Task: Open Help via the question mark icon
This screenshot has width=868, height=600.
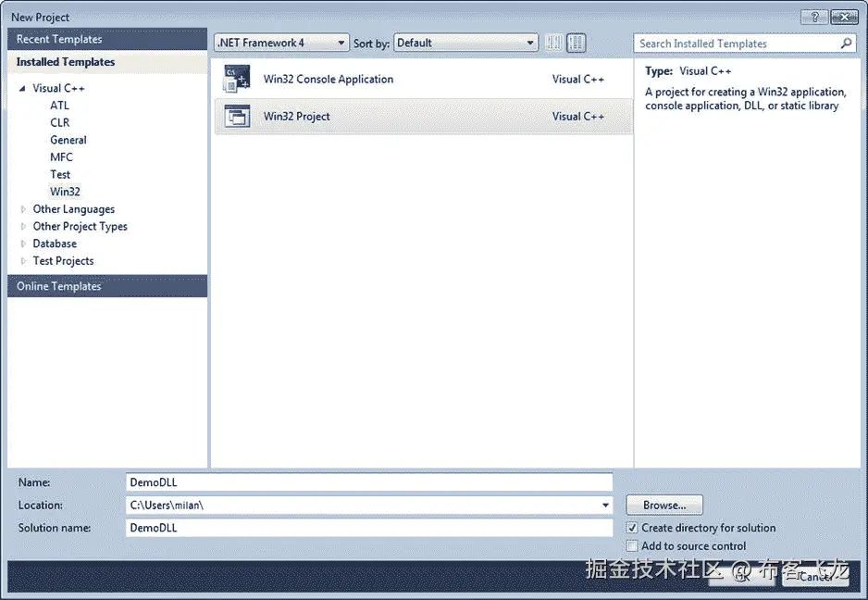Action: coord(814,16)
